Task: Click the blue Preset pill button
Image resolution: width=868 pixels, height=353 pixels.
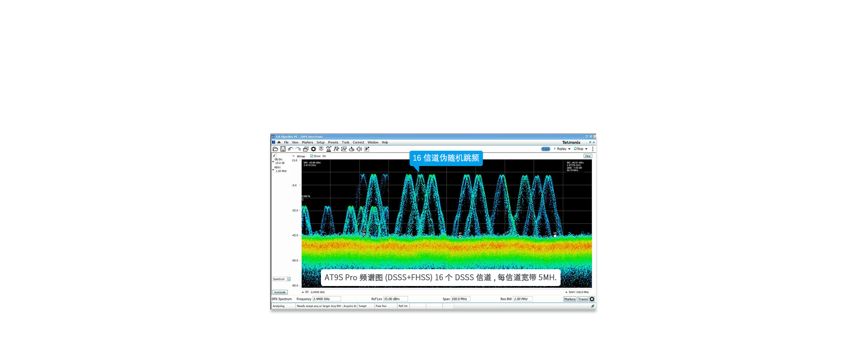Action: pos(546,149)
